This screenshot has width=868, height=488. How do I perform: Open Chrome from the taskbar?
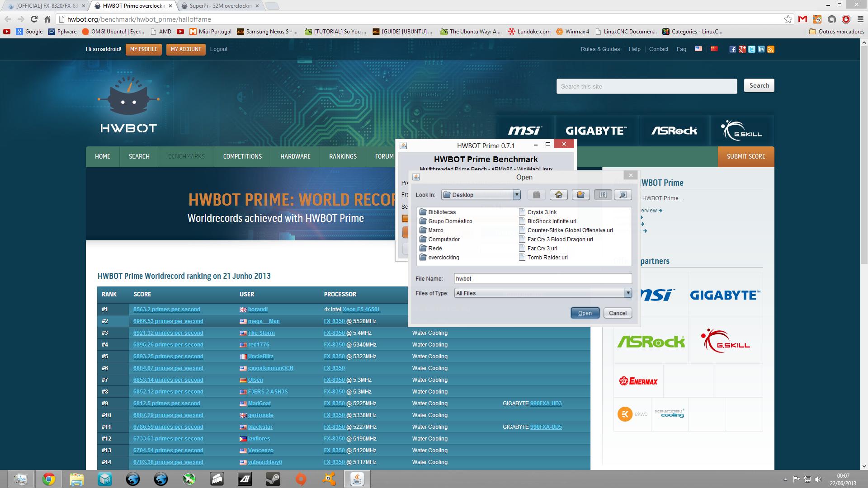coord(49,479)
